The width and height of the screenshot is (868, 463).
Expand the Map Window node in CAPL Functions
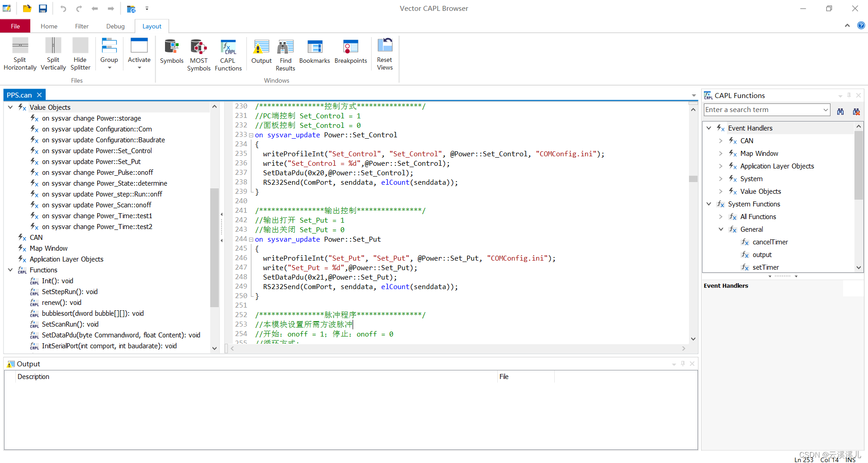[x=721, y=154]
